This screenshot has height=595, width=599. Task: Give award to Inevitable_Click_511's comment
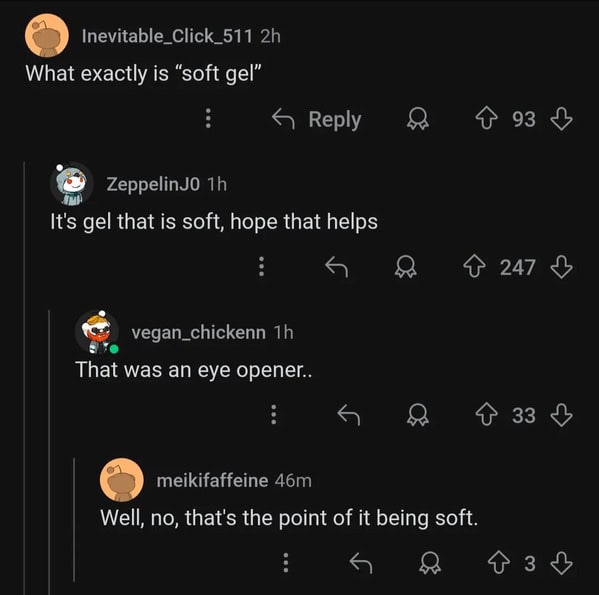click(418, 119)
